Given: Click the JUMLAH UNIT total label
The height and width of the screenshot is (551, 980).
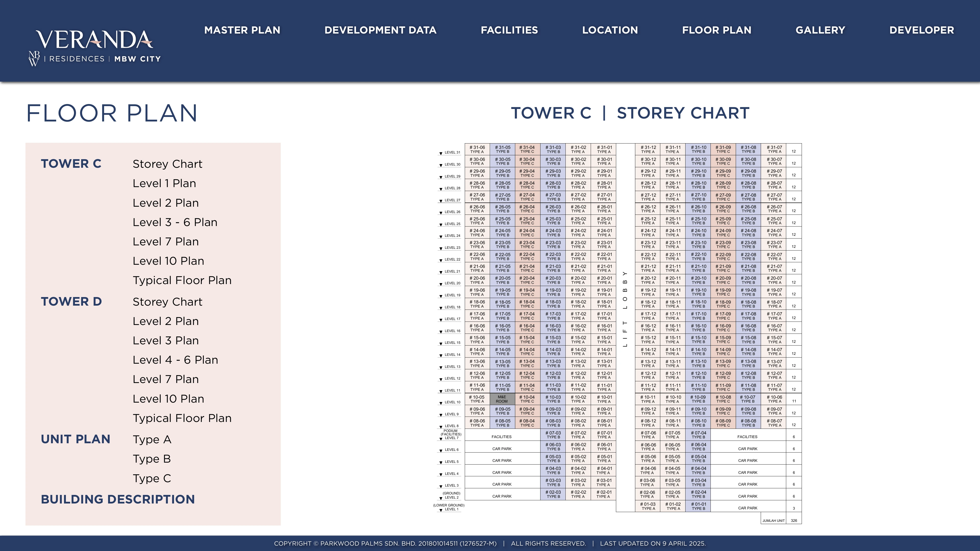Looking at the screenshot, I should (773, 521).
